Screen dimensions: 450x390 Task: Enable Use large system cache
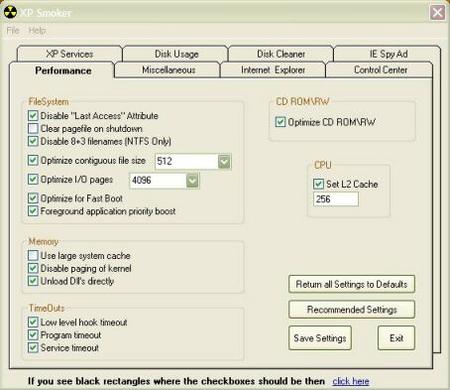(x=33, y=256)
